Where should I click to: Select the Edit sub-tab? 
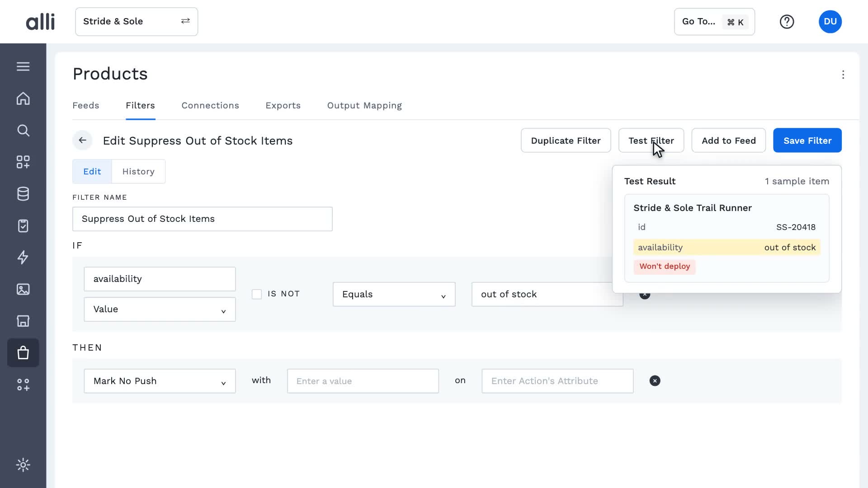pos(92,172)
